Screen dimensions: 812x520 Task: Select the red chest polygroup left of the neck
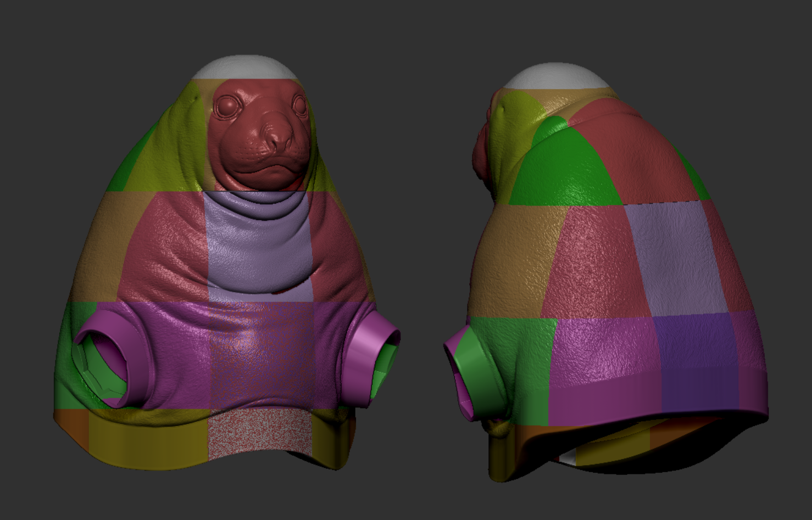165,247
